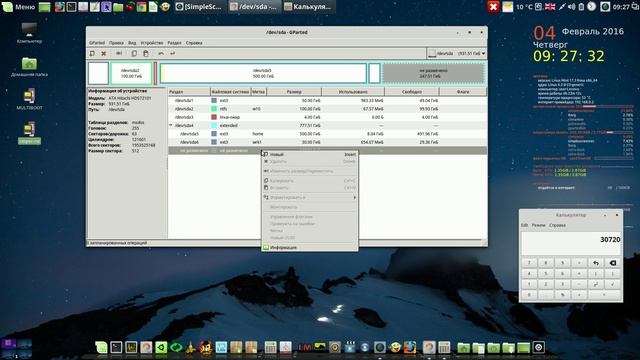Select the /dev/sda5 home partition row
This screenshot has width=640, height=360.
point(327,134)
